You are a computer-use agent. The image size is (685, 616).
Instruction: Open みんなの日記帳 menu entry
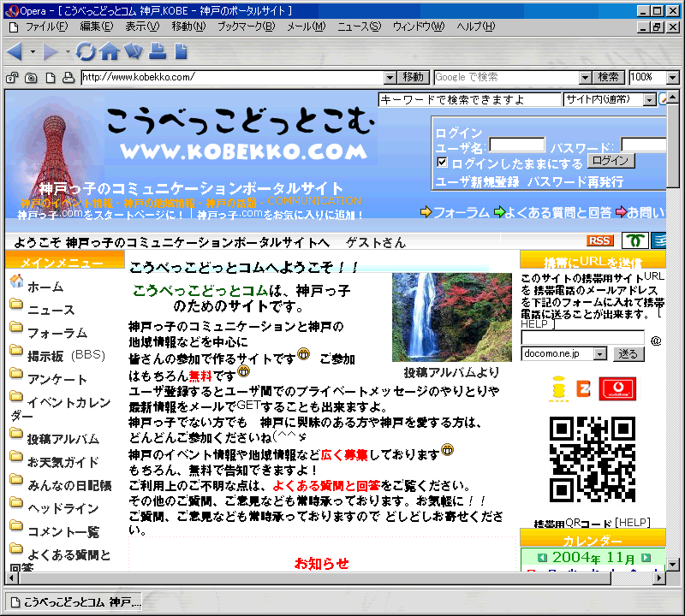pos(69,485)
